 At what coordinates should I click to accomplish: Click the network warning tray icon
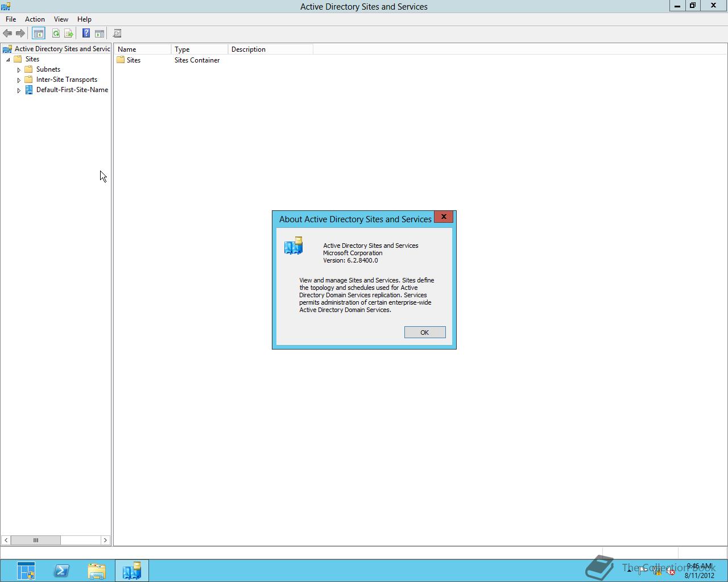(x=656, y=571)
